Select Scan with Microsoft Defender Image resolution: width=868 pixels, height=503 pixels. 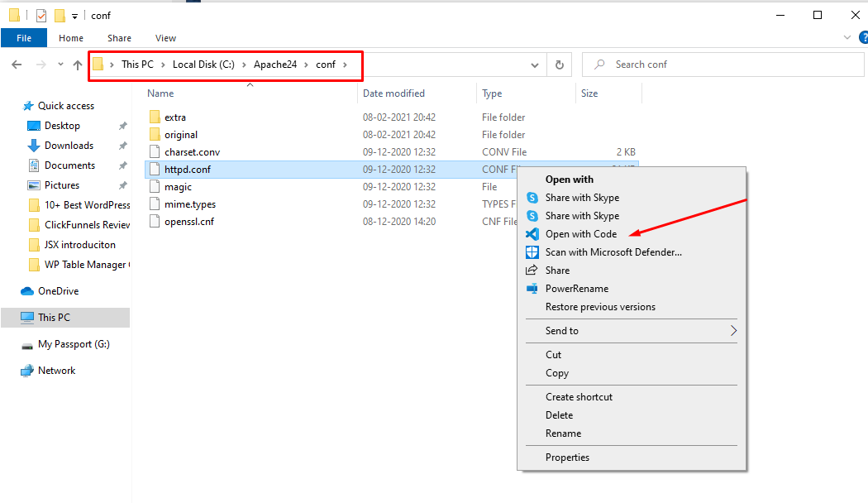[613, 252]
